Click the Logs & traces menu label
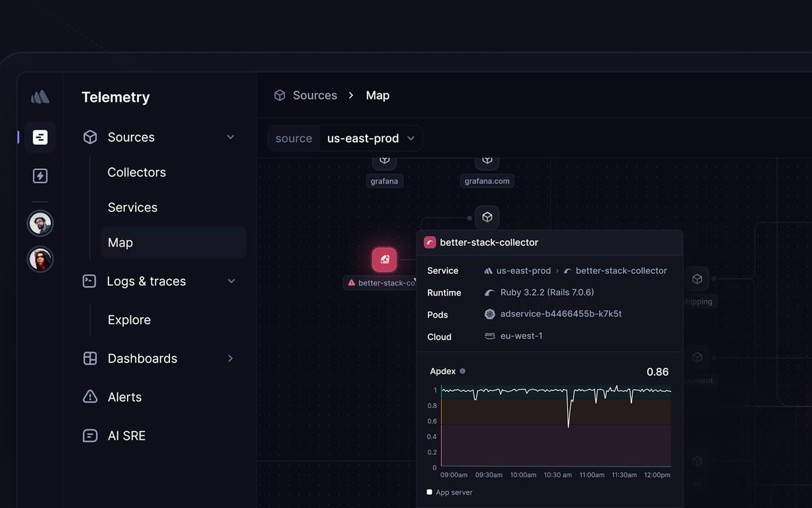This screenshot has height=508, width=812. click(147, 281)
